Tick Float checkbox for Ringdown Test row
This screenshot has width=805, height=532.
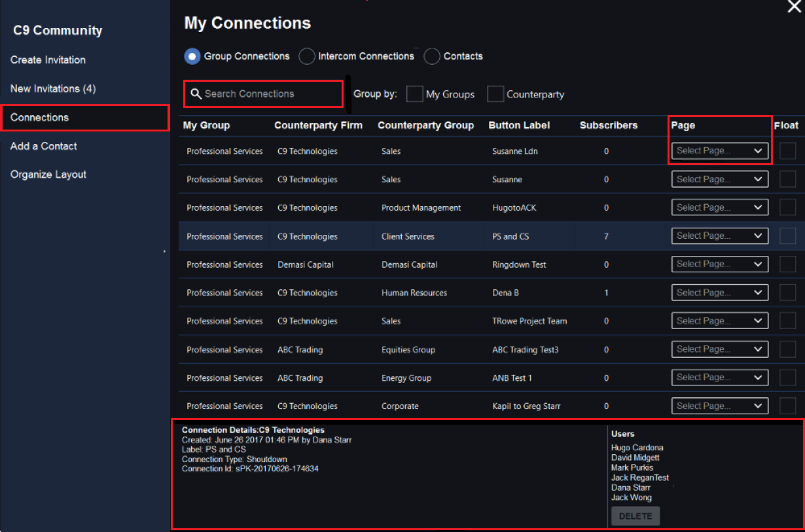[x=788, y=264]
